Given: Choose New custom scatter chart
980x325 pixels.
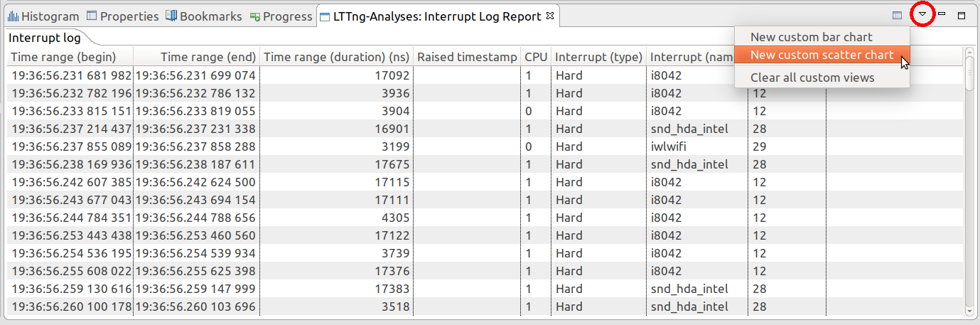Looking at the screenshot, I should (x=822, y=55).
